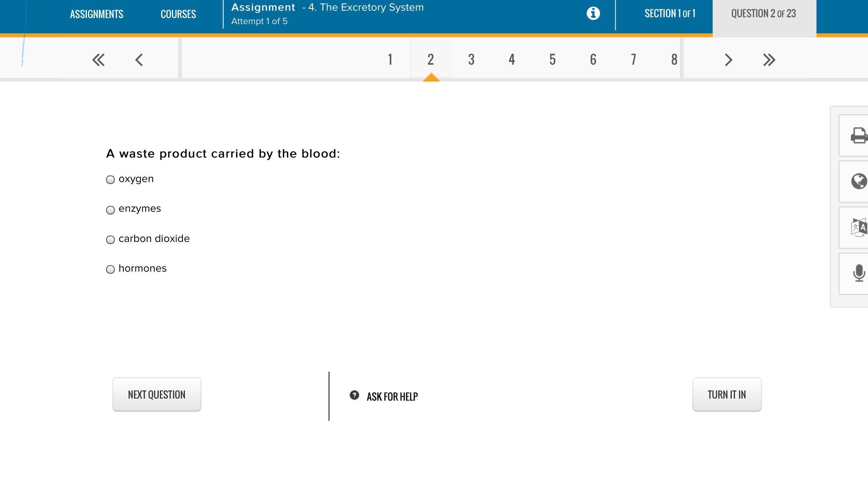Image resolution: width=868 pixels, height=479 pixels.
Task: Jump to last question double arrow
Action: [x=769, y=60]
